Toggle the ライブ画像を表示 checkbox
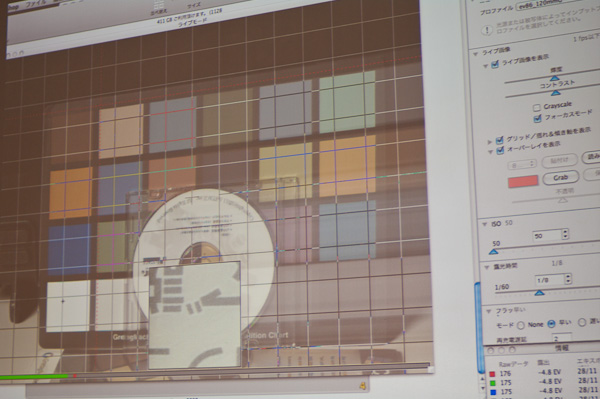This screenshot has height=399, width=600. (x=495, y=64)
